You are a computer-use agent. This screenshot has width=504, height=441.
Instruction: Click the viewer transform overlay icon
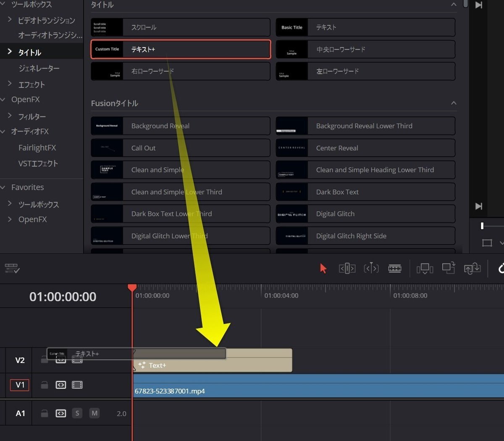tap(487, 243)
